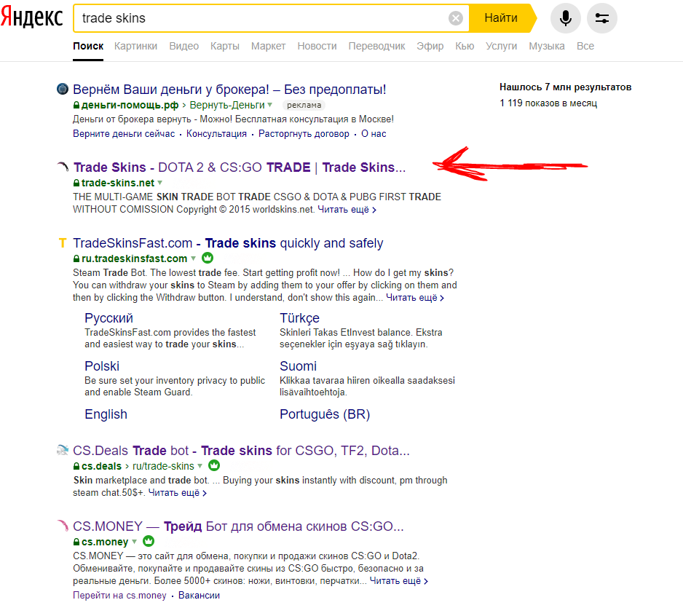Viewport: 683px width, 616px height.
Task: Switch to the Видео tab
Action: pos(183,46)
